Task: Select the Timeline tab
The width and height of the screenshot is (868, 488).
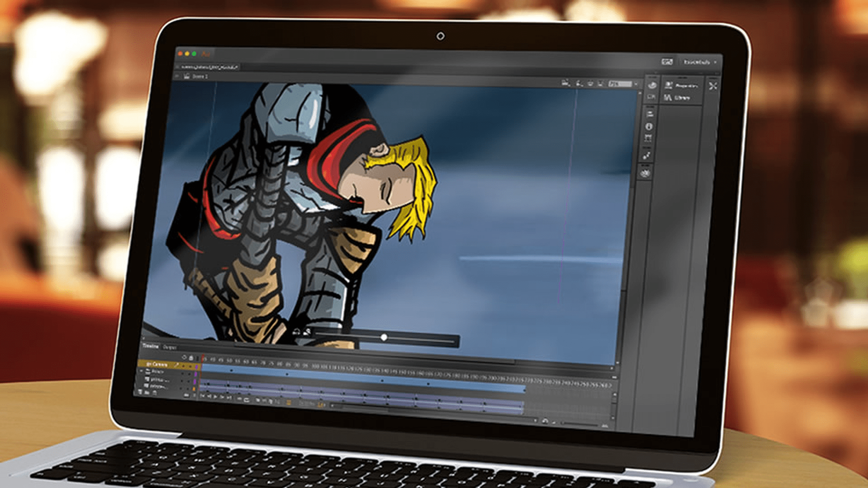Action: click(151, 346)
